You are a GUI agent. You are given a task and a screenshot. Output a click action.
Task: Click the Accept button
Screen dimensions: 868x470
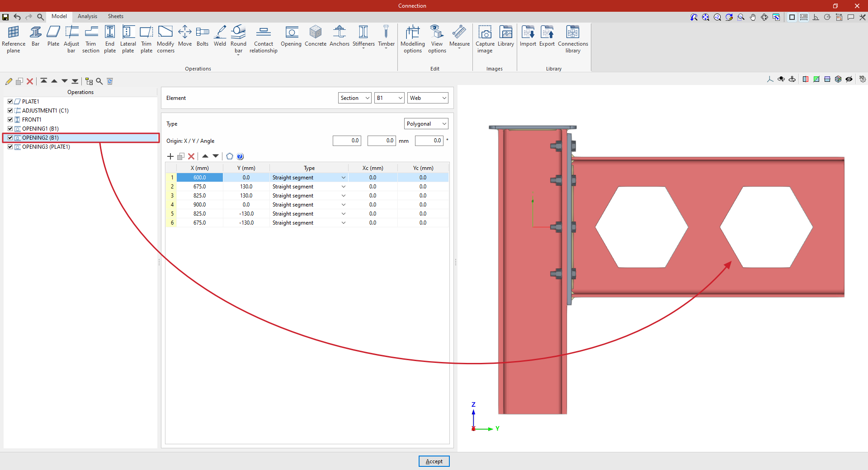coord(434,461)
